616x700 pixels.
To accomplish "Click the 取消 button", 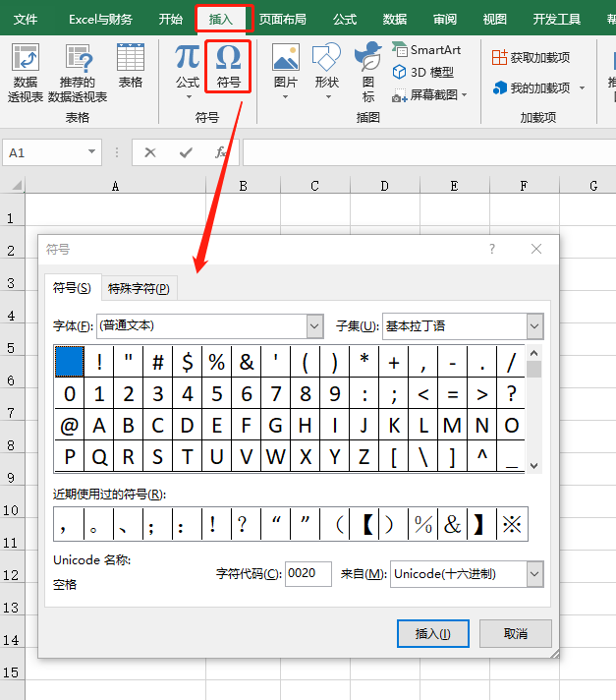I will pos(516,633).
